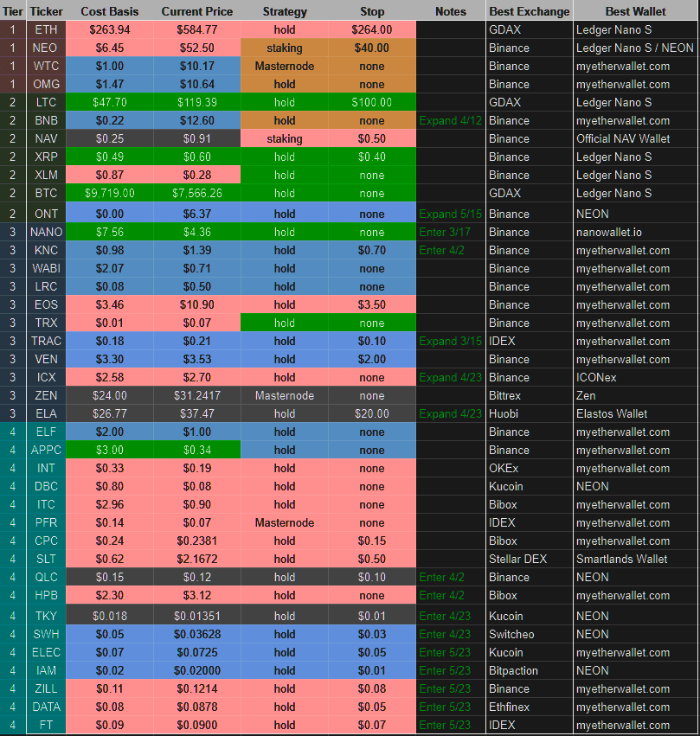Click the Notes column header
The width and height of the screenshot is (700, 736).
tap(451, 11)
